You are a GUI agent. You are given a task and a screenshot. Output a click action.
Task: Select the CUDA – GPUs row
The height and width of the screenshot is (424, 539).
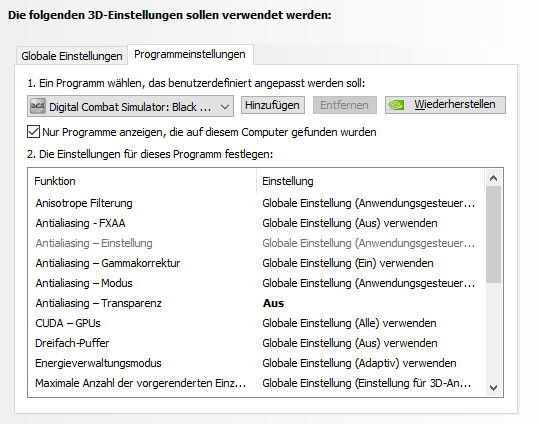pyautogui.click(x=256, y=323)
